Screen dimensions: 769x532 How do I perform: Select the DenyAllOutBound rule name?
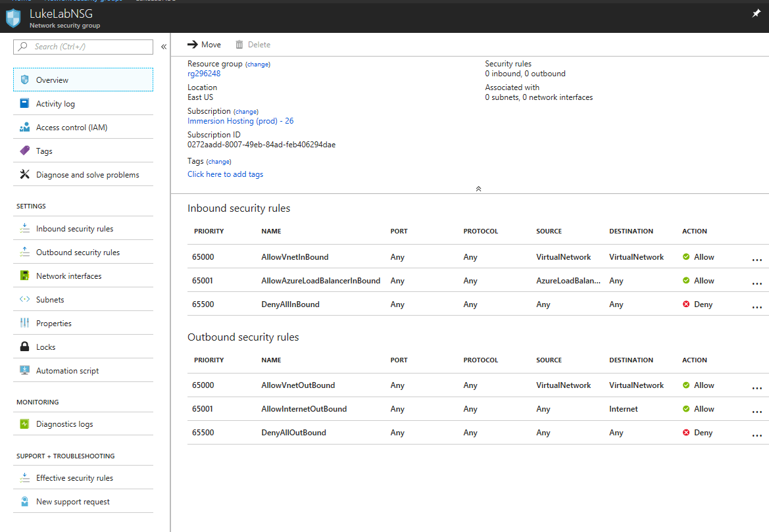click(294, 433)
